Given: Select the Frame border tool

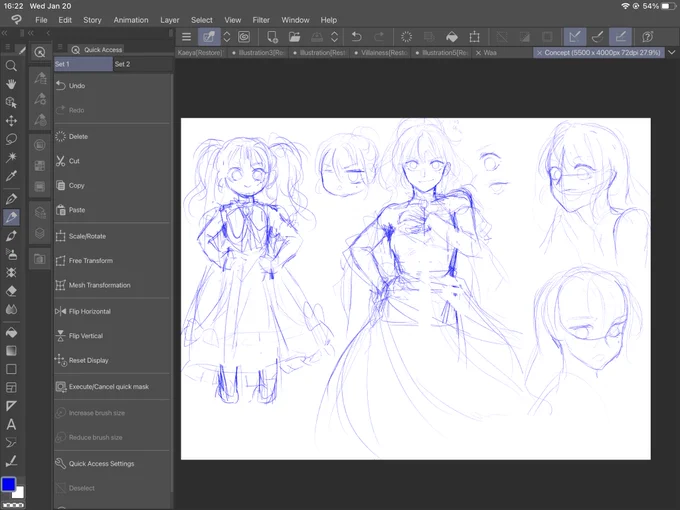Looking at the screenshot, I should [11, 387].
